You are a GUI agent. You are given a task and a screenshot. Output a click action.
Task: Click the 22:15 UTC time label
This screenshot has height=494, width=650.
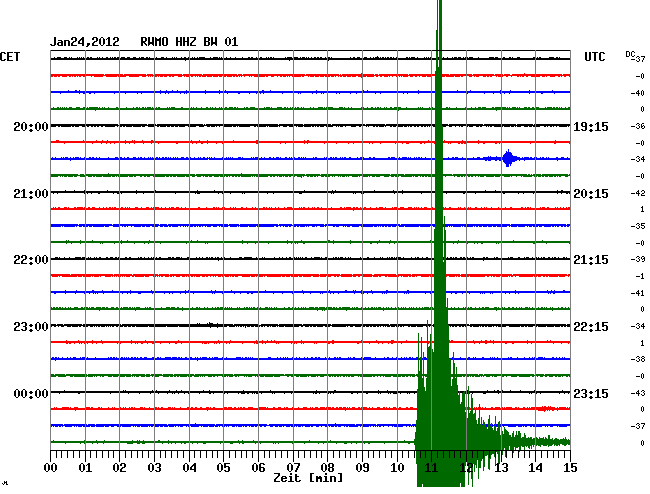click(591, 327)
